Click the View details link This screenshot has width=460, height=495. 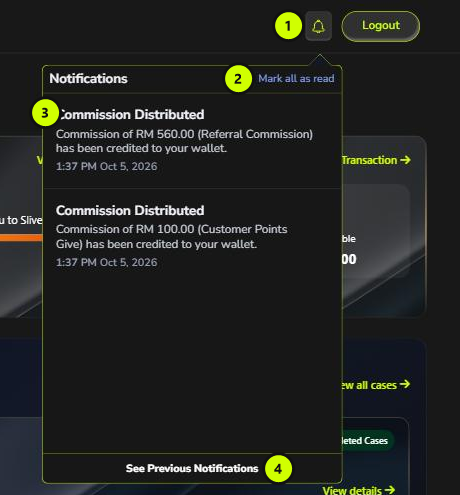point(359,490)
